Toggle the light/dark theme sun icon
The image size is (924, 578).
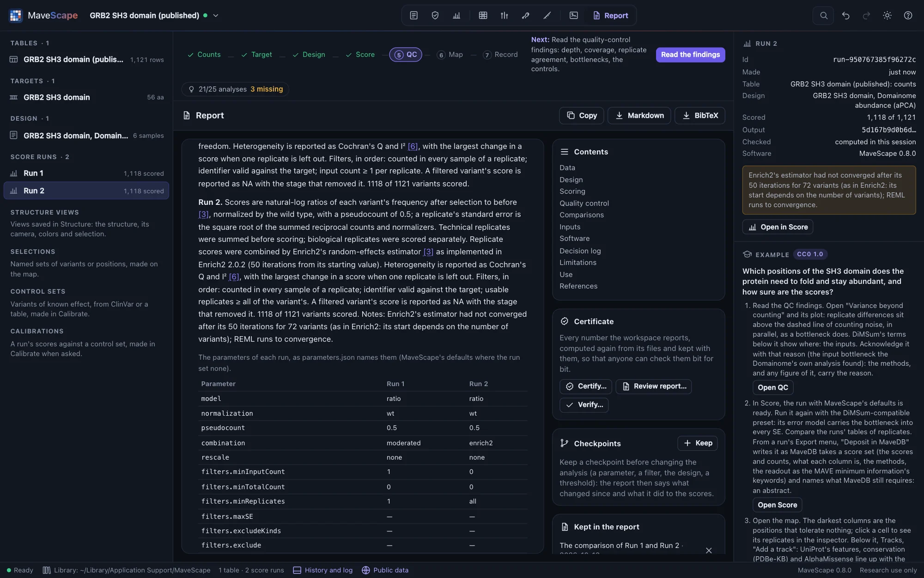pyautogui.click(x=887, y=15)
